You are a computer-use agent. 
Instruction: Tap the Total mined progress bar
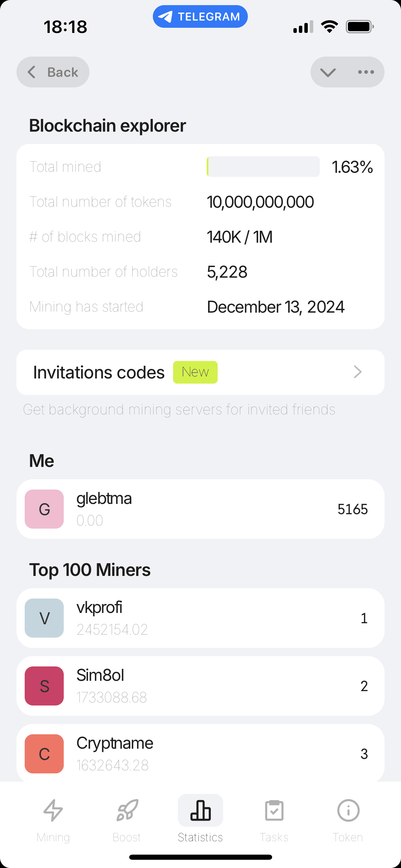263,167
